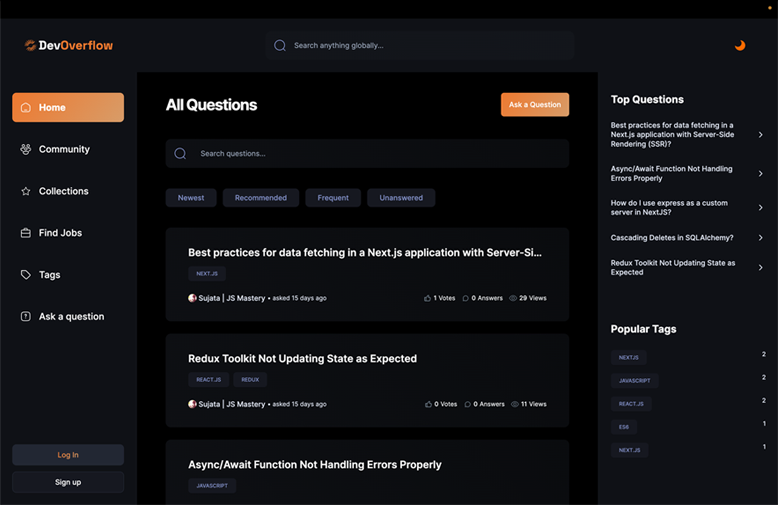Open top question Async/Await Not Handling Errors
This screenshot has width=778, height=505.
(671, 174)
